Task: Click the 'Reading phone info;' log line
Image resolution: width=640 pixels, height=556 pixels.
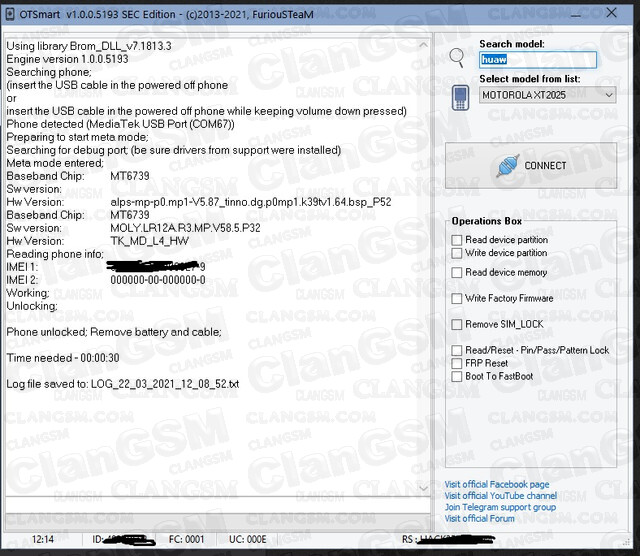Action: (x=55, y=254)
